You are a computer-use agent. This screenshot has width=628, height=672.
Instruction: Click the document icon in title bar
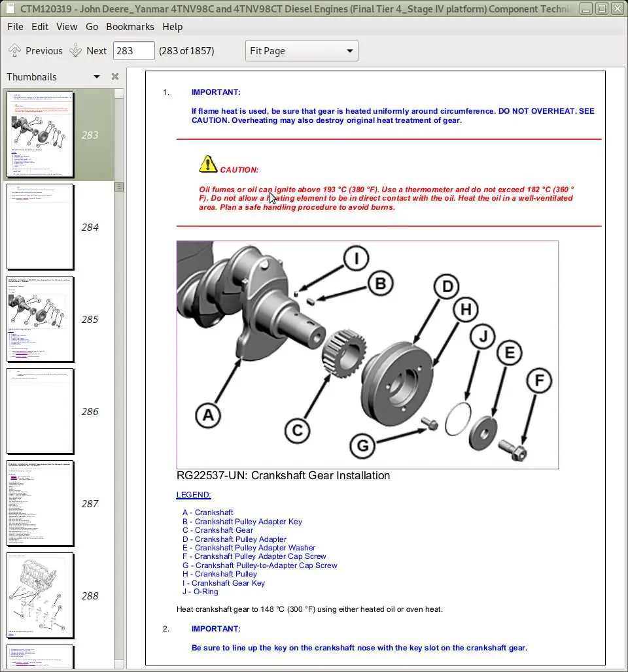[x=10, y=8]
